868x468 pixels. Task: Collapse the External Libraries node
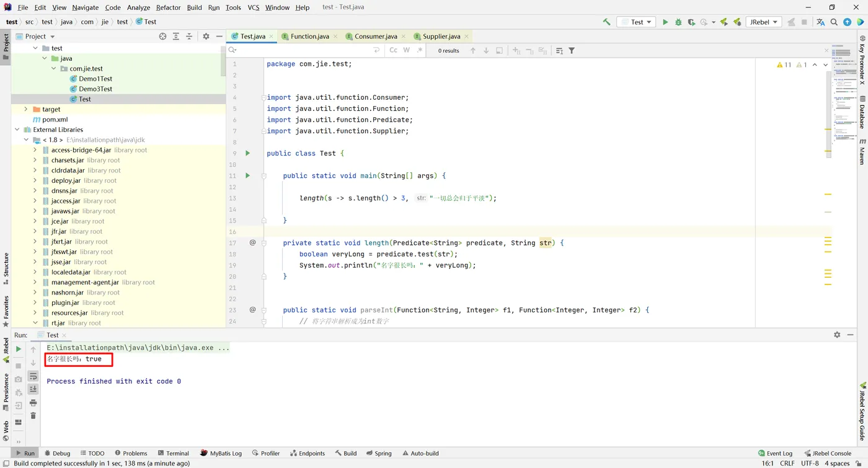[x=17, y=130]
